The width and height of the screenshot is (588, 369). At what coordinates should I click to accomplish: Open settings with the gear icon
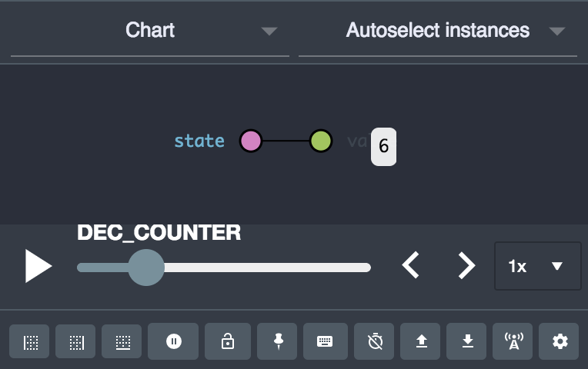pos(560,342)
